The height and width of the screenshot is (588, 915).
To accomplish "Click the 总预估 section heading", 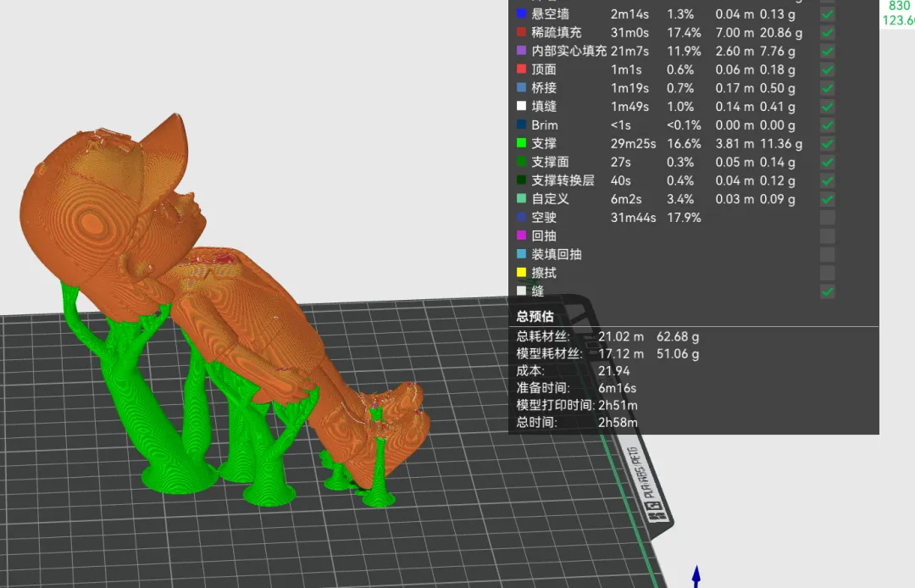I will tap(535, 317).
